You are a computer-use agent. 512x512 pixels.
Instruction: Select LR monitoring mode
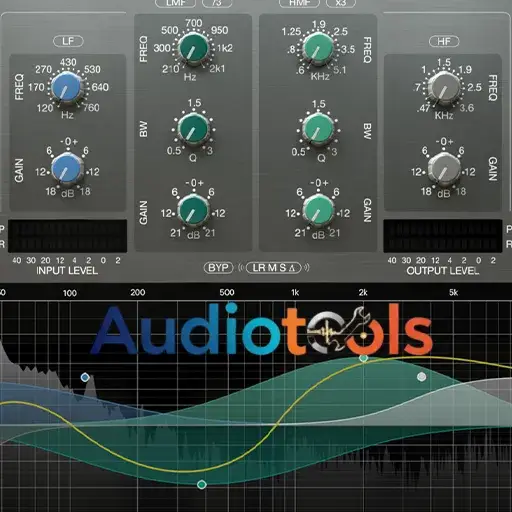(259, 268)
